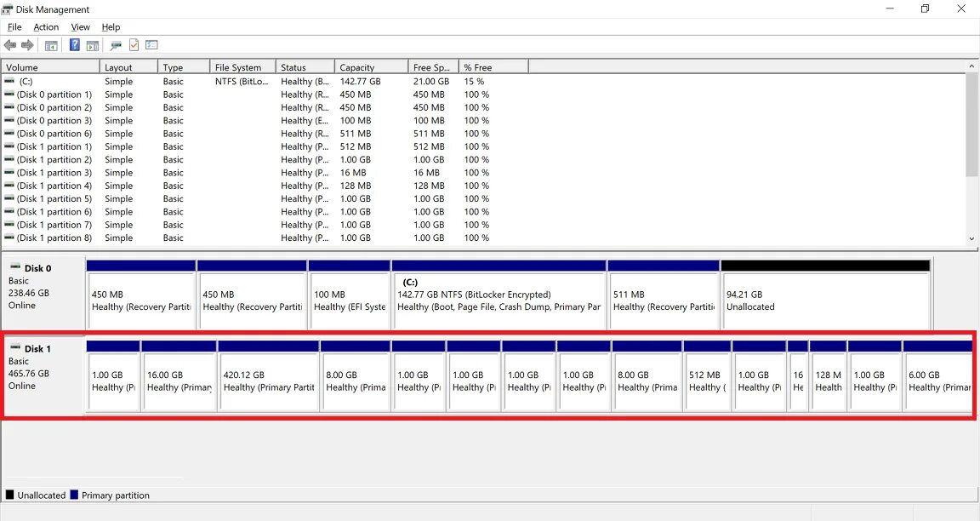The image size is (980, 521).
Task: Open the File menu
Action: coord(14,27)
